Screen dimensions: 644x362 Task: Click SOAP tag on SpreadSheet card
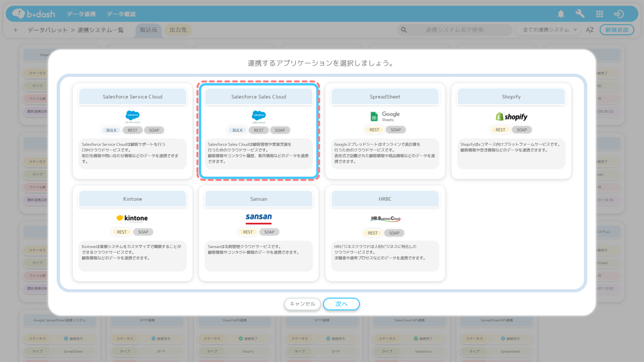pyautogui.click(x=396, y=130)
